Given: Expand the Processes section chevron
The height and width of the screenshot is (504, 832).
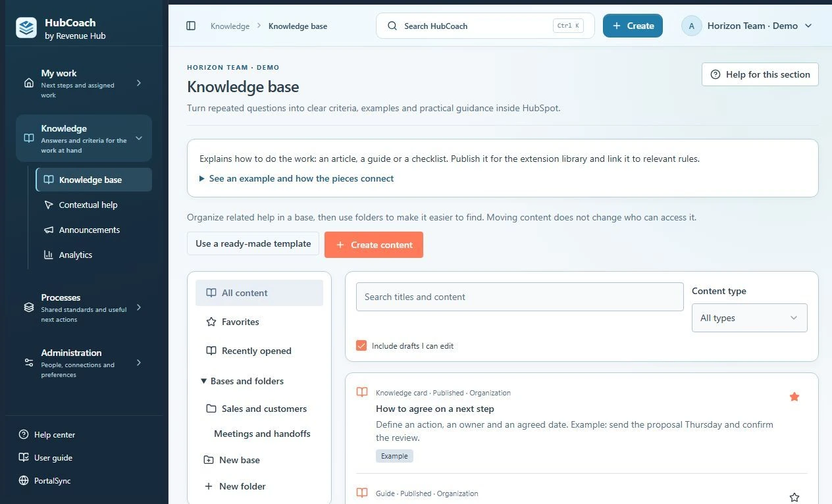Looking at the screenshot, I should pos(139,307).
